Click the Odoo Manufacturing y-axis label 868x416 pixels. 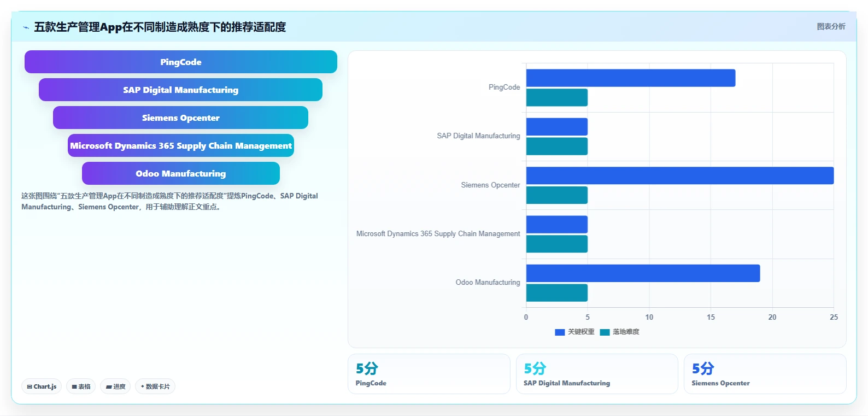(488, 282)
